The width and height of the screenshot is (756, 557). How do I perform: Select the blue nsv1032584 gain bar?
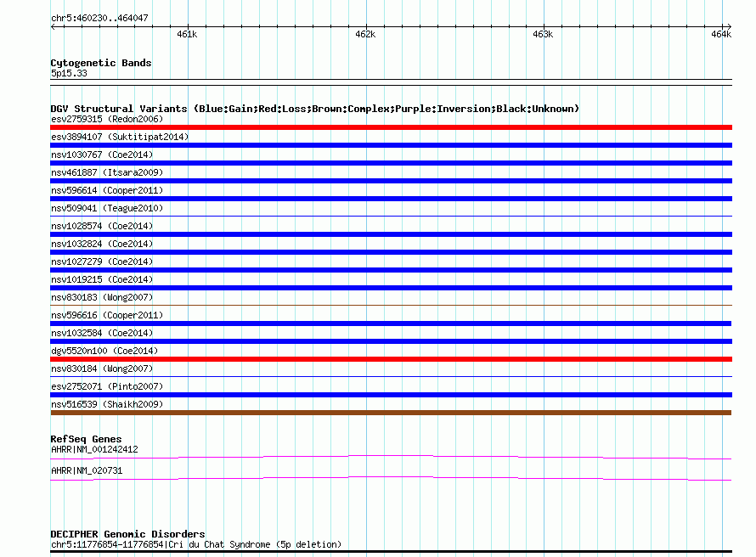coord(391,341)
